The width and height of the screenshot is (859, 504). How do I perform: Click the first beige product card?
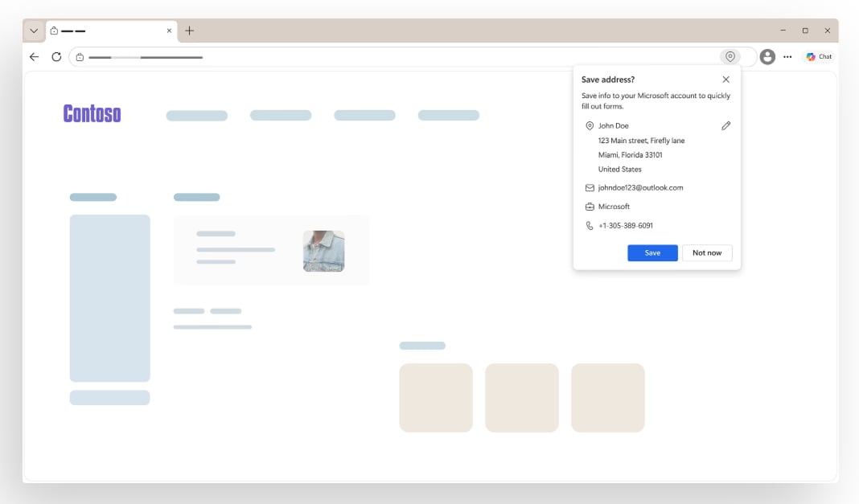click(436, 398)
